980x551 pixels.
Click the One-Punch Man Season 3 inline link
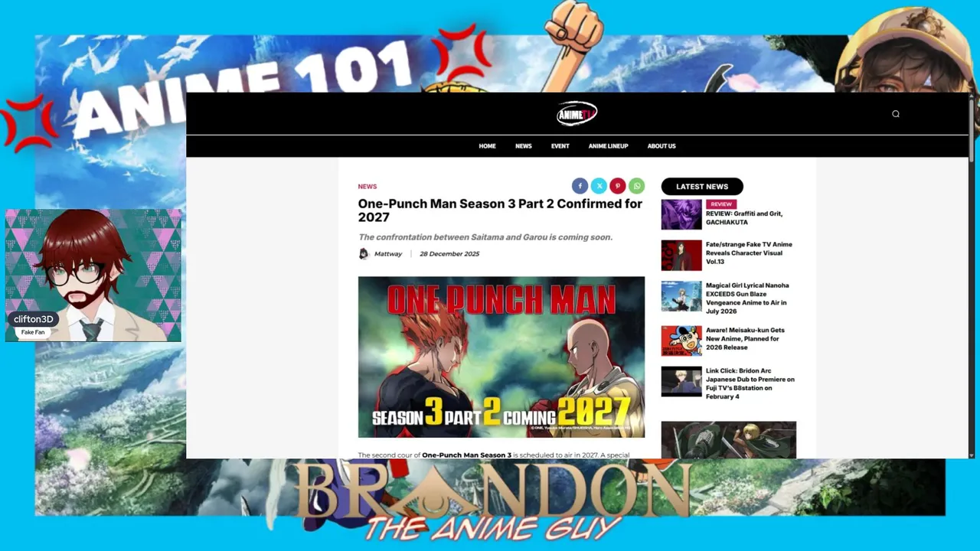(467, 455)
